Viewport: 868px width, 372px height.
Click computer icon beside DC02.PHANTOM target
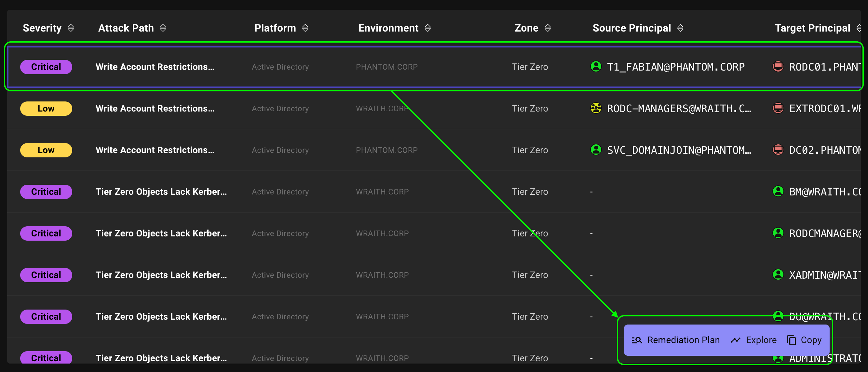coord(778,150)
